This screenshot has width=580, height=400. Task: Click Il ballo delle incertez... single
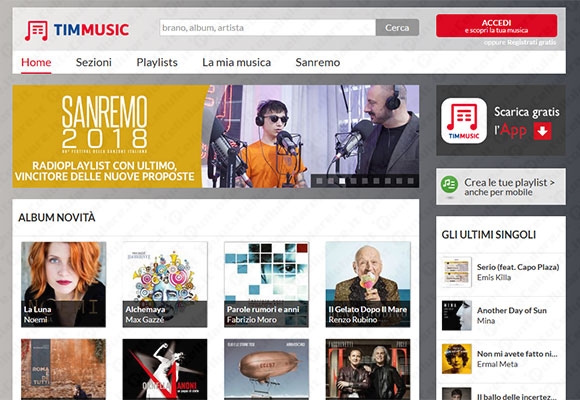pyautogui.click(x=516, y=396)
